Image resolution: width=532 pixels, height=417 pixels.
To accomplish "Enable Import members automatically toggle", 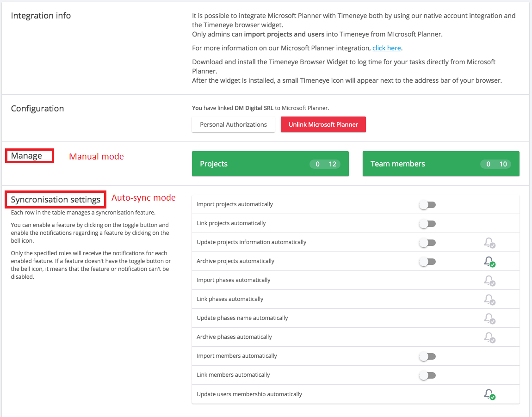I will click(x=427, y=356).
